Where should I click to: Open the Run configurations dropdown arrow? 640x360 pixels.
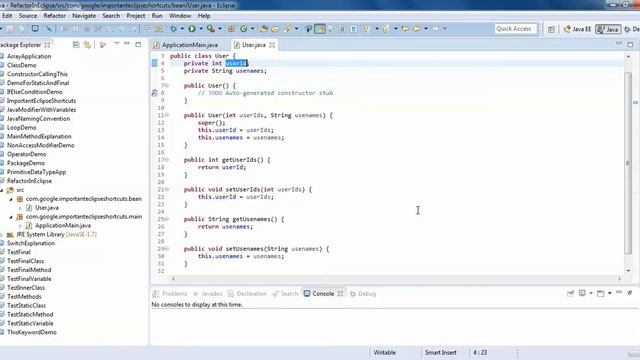[200, 29]
